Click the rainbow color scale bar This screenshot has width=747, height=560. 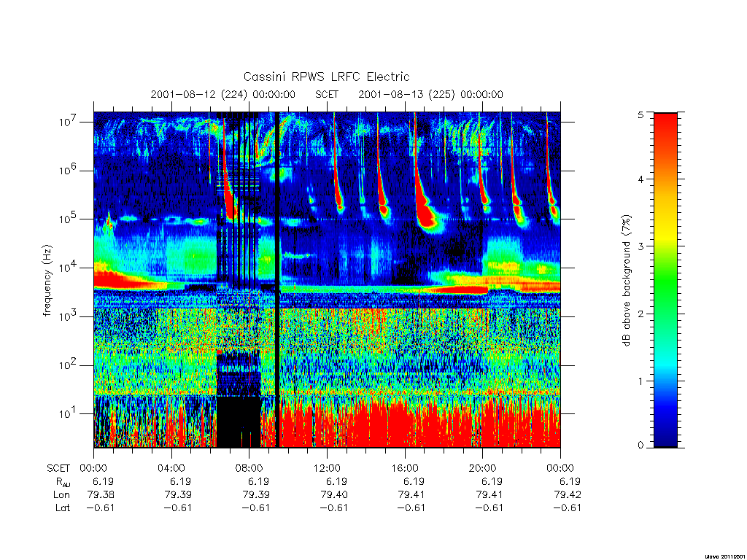[x=665, y=280]
